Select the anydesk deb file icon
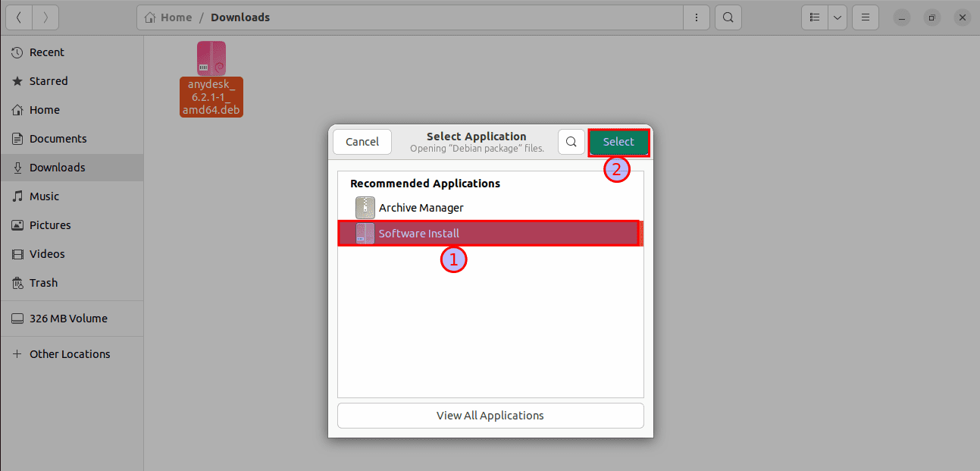Image resolution: width=980 pixels, height=471 pixels. (211, 58)
